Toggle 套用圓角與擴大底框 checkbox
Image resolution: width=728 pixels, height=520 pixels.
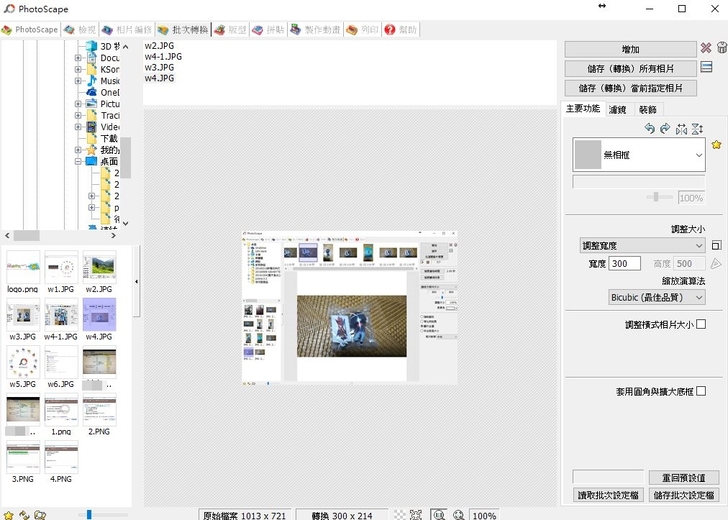pyautogui.click(x=701, y=391)
